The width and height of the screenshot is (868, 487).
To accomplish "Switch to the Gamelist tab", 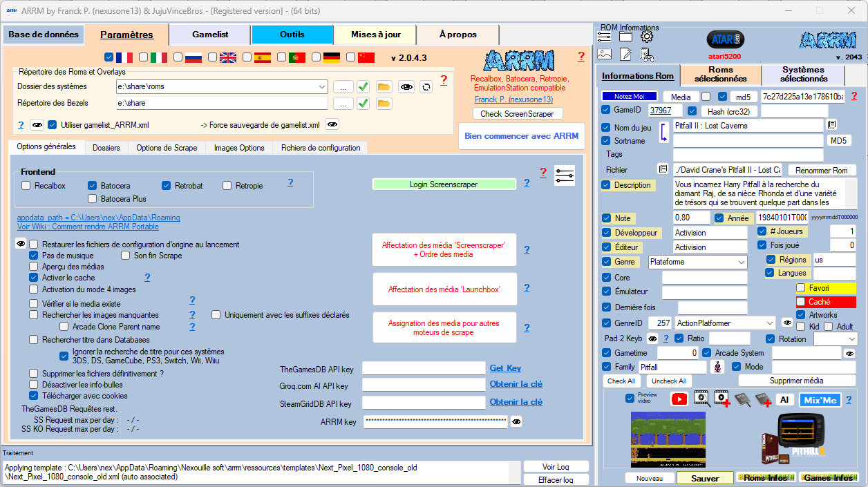I will 210,35.
